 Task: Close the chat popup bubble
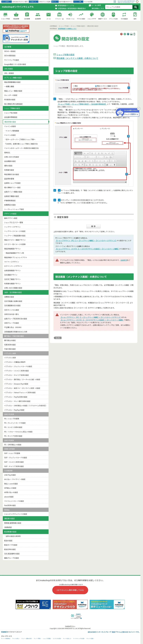pos(139,108)
